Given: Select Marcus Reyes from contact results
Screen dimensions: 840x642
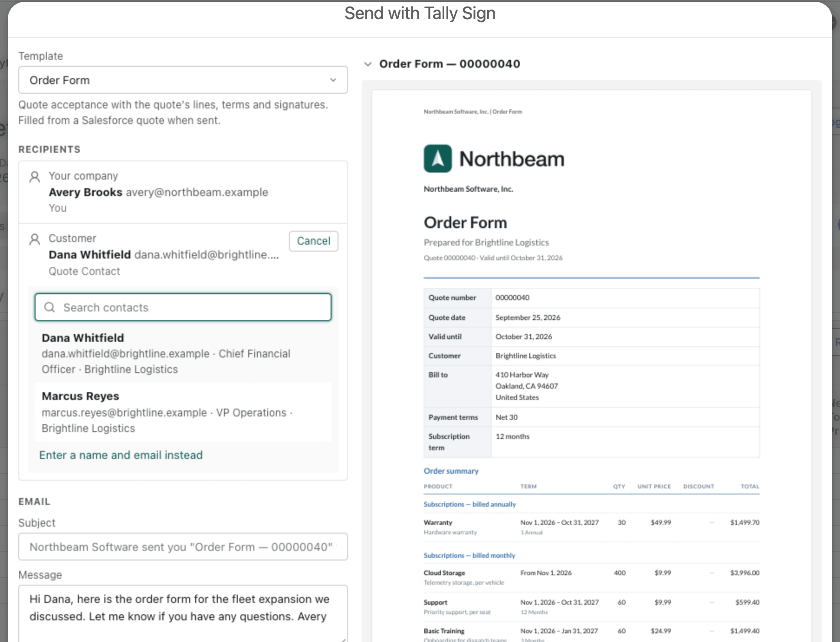Looking at the screenshot, I should pos(183,412).
